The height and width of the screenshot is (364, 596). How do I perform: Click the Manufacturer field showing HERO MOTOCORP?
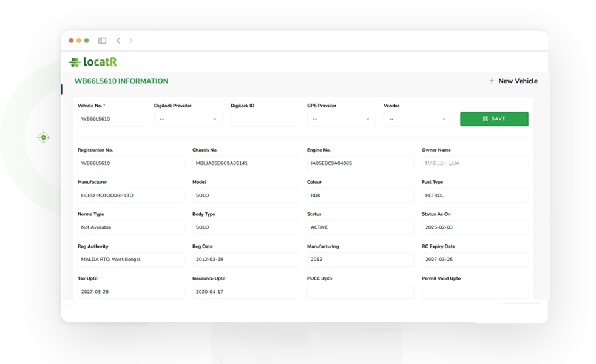click(131, 195)
